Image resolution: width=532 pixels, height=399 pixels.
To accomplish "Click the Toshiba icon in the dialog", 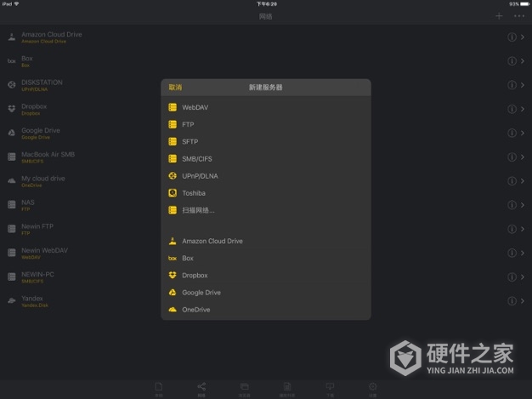I will pyautogui.click(x=173, y=193).
